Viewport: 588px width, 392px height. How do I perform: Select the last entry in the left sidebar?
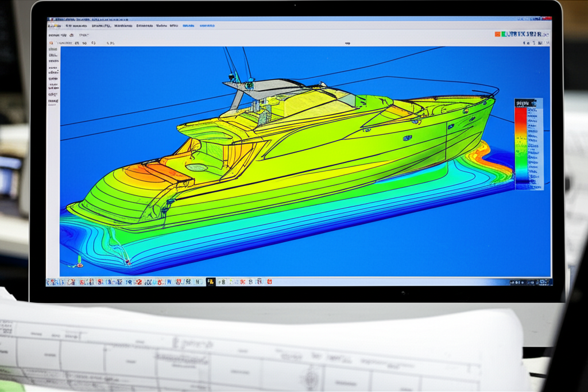pos(53,102)
